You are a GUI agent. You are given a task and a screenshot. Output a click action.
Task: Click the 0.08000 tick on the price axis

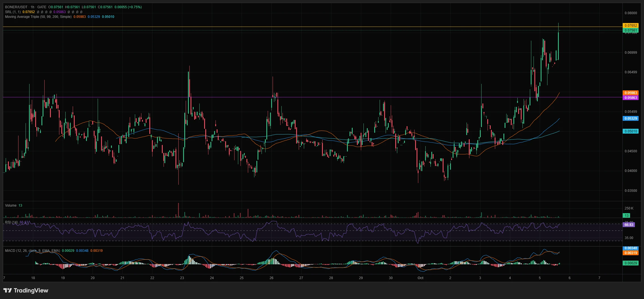click(x=631, y=13)
